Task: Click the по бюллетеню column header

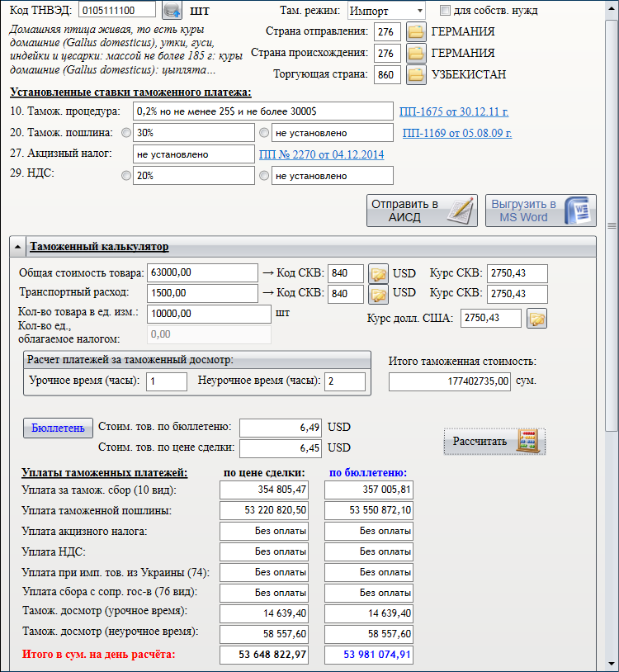Action: [368, 473]
